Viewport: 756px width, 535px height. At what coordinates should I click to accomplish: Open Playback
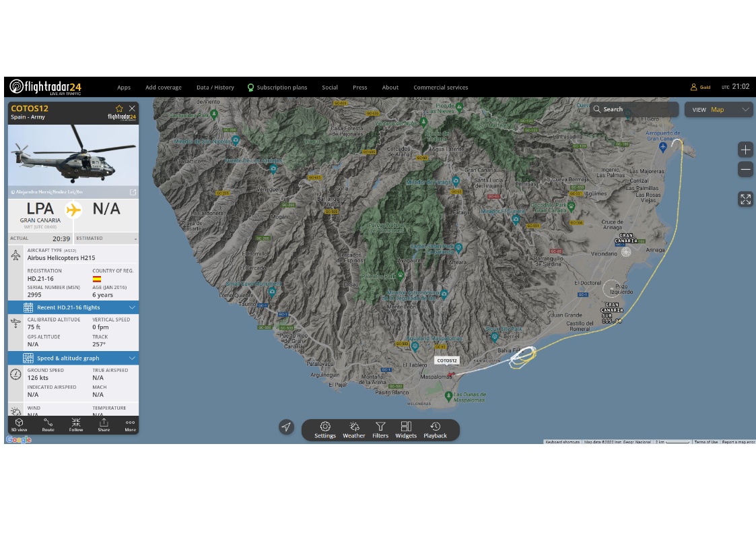435,430
